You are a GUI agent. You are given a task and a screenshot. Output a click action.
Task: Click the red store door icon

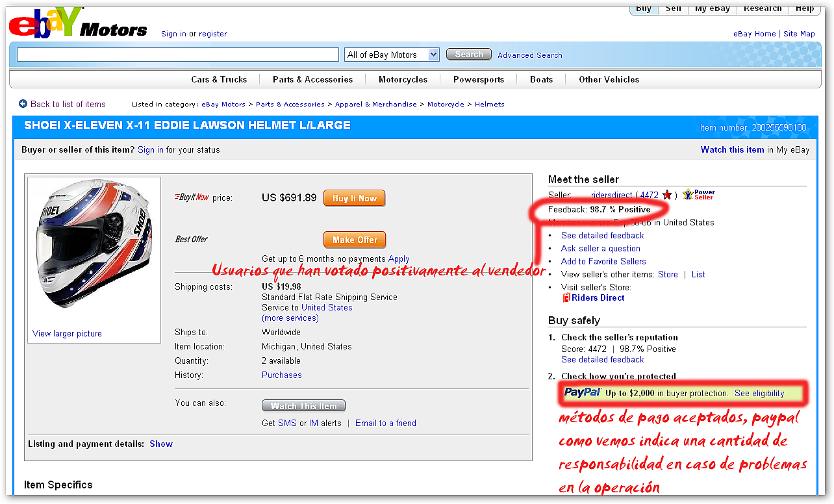point(566,297)
